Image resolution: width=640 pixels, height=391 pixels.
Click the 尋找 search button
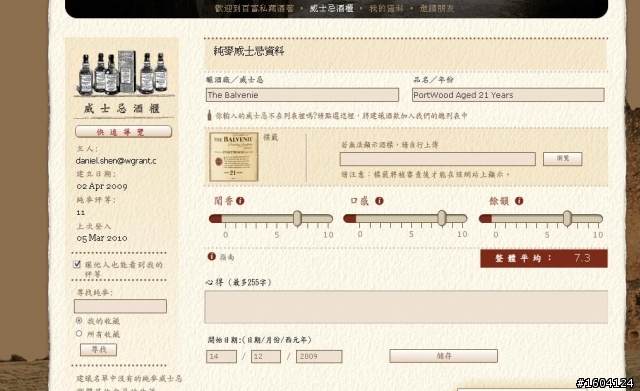[98, 350]
